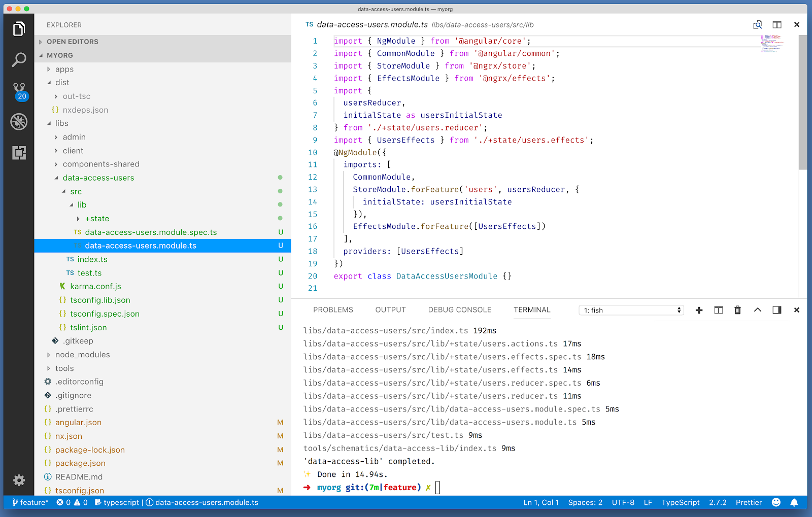Click the feature* branch indicator in status bar
812x517 pixels.
tap(30, 502)
